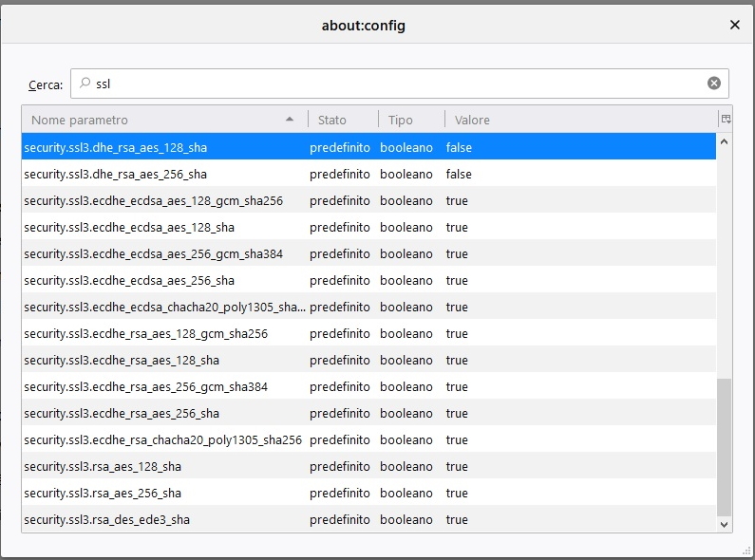Click the sort arrow in Nome parametro header
The image size is (755, 560).
click(x=289, y=119)
